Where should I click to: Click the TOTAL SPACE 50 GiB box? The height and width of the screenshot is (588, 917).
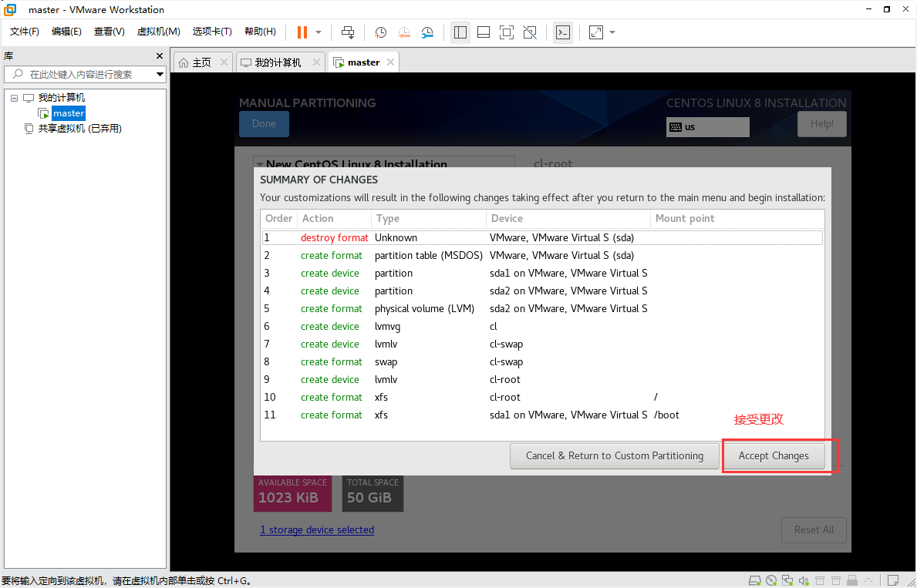pos(373,493)
